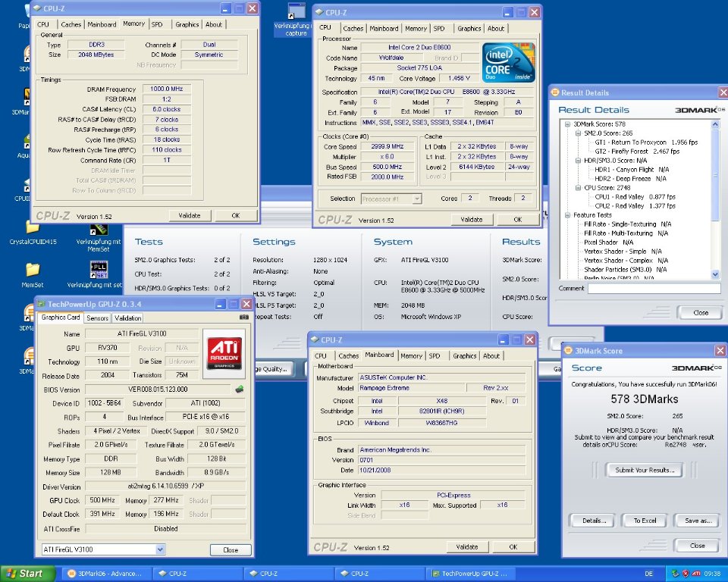Open the Windows Start button

coord(28,574)
